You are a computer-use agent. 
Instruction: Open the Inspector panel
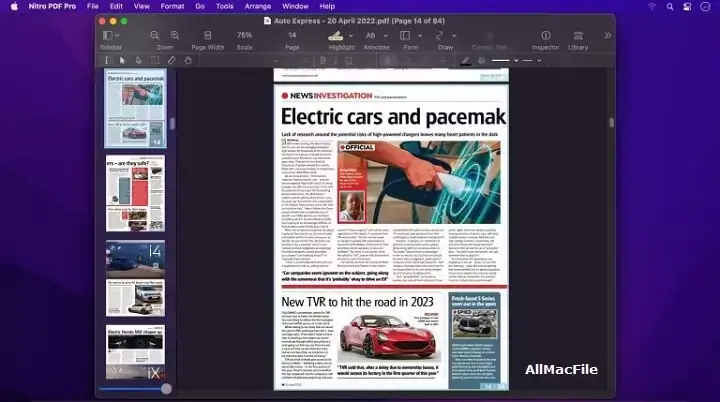point(546,35)
